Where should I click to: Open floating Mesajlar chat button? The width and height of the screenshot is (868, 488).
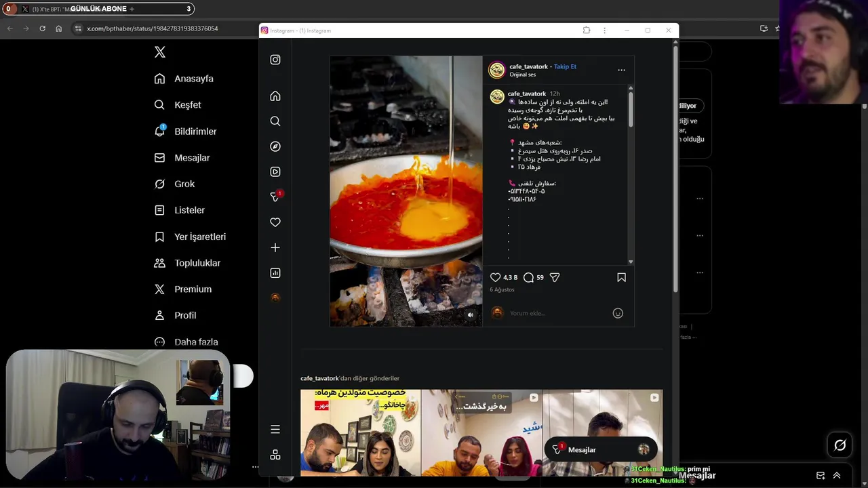601,449
